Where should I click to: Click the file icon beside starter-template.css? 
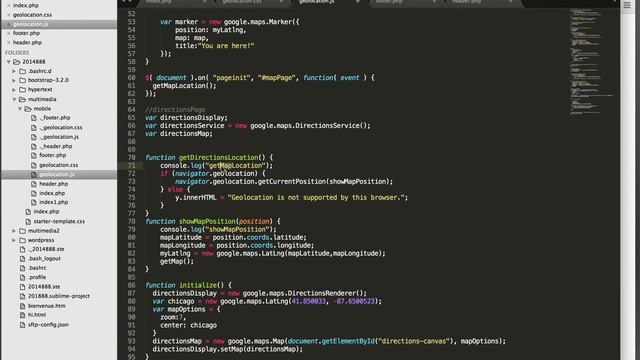pos(28,221)
